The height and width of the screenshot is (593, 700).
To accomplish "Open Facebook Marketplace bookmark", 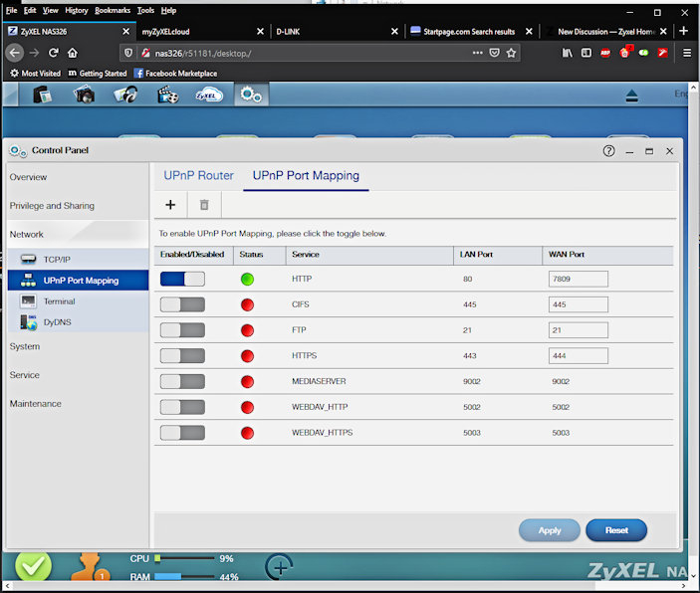I will pyautogui.click(x=176, y=74).
